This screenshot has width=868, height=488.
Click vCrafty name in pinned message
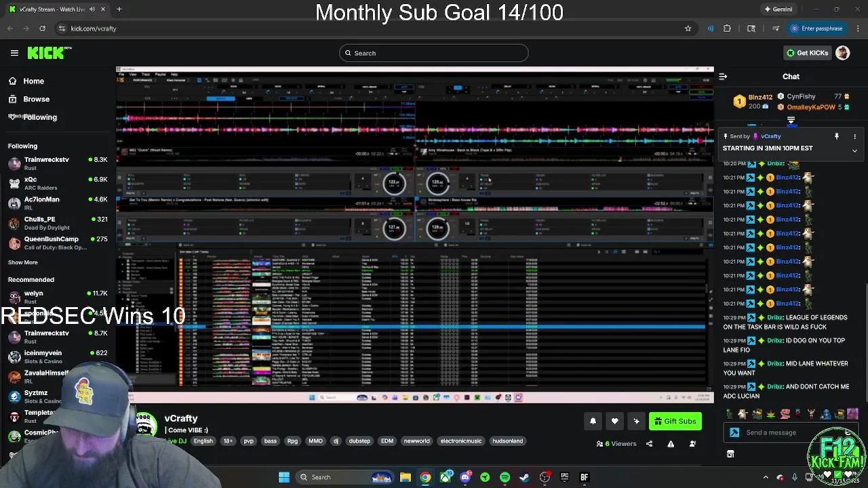[x=771, y=136]
